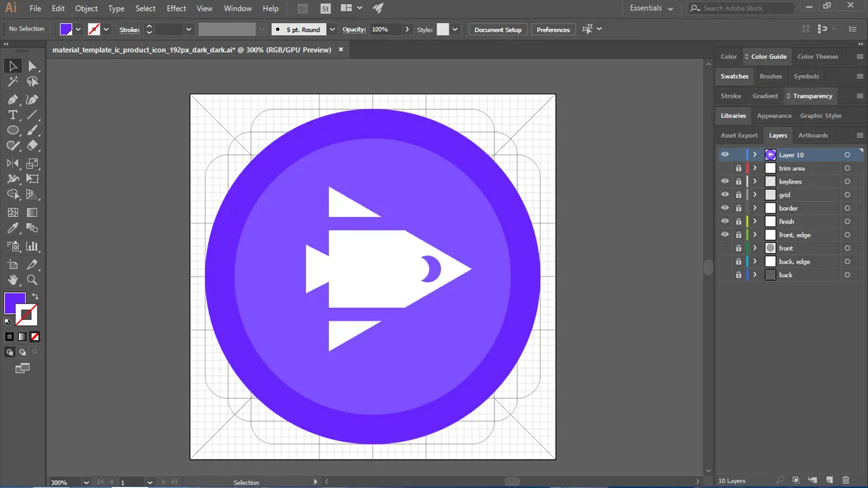Click the Preferences button
This screenshot has width=868, height=488.
point(553,29)
